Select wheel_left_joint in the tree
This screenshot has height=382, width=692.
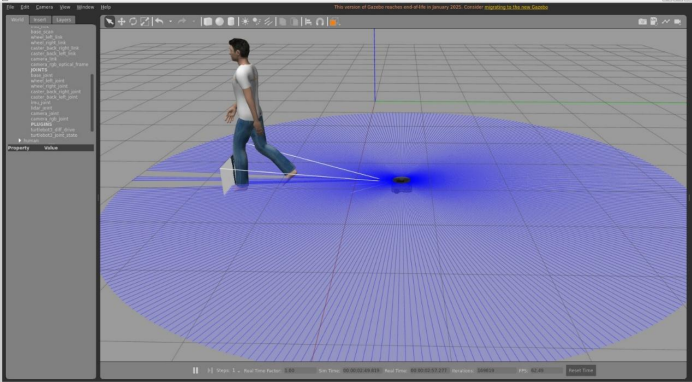48,81
